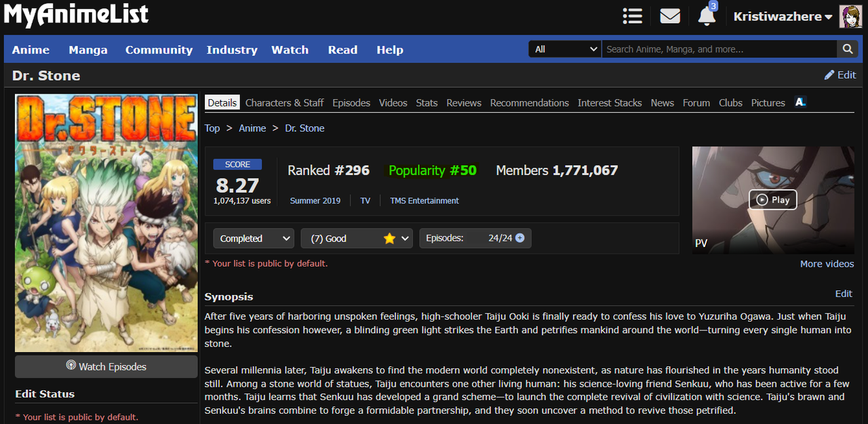
Task: Switch to the Forum tab
Action: [696, 102]
